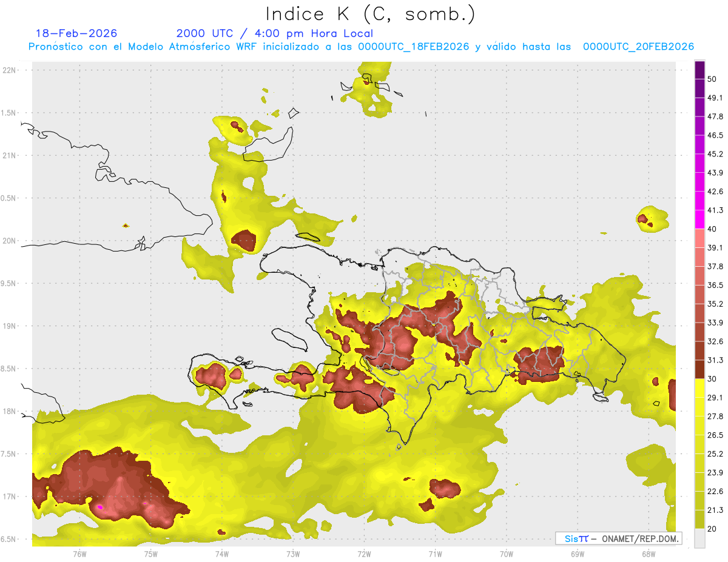Click the '70W' longitude label

[507, 554]
